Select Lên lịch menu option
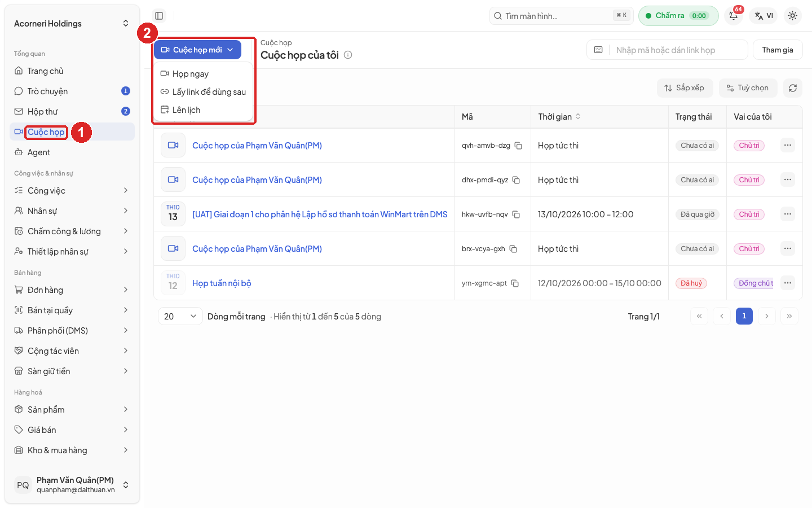The image size is (812, 508). pyautogui.click(x=203, y=110)
